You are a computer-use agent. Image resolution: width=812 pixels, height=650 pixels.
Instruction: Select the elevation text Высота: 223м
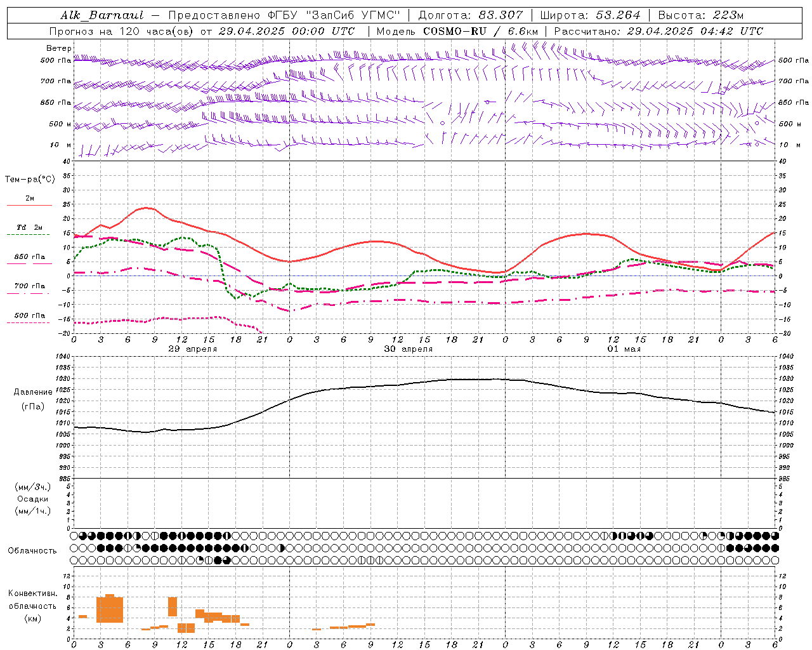coord(700,15)
